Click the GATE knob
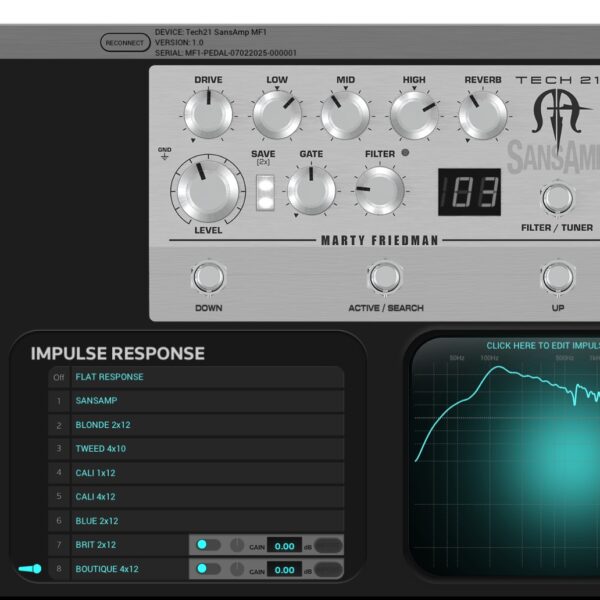This screenshot has height=600, width=600. tap(311, 190)
